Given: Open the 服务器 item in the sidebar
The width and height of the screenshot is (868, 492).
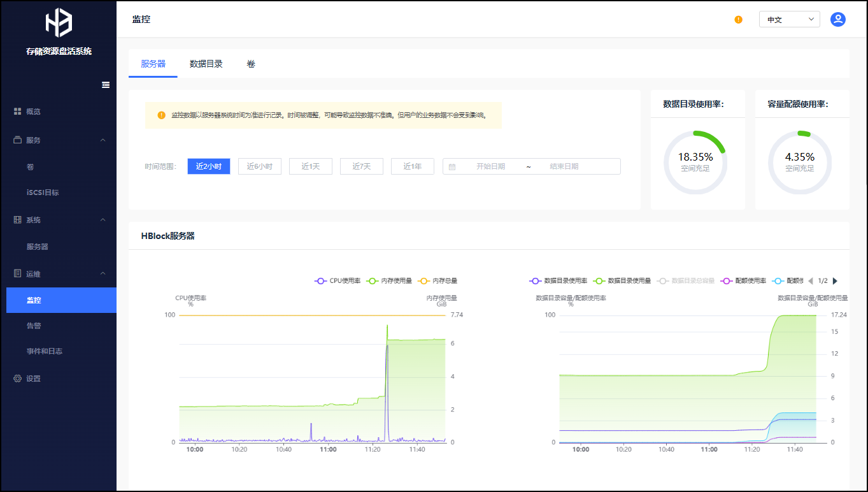Looking at the screenshot, I should (37, 247).
